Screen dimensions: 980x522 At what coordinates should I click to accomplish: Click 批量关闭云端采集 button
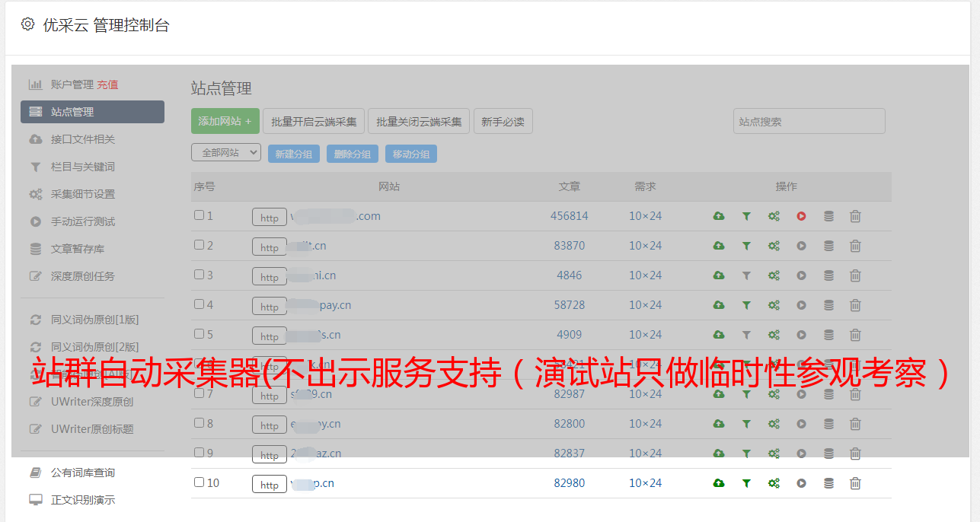[419, 121]
